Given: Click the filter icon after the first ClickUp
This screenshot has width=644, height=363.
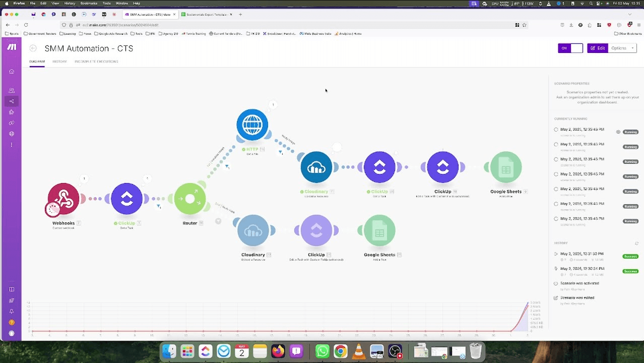Looking at the screenshot, I should click(159, 206).
